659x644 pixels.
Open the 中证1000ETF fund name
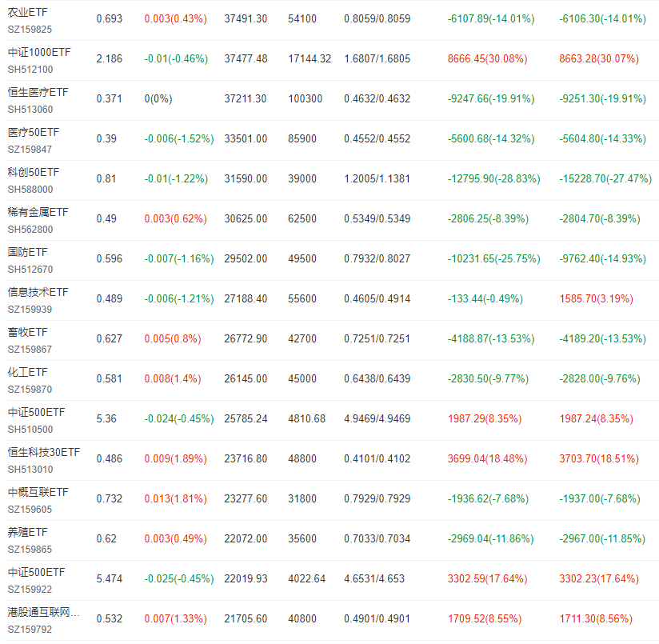[39, 53]
